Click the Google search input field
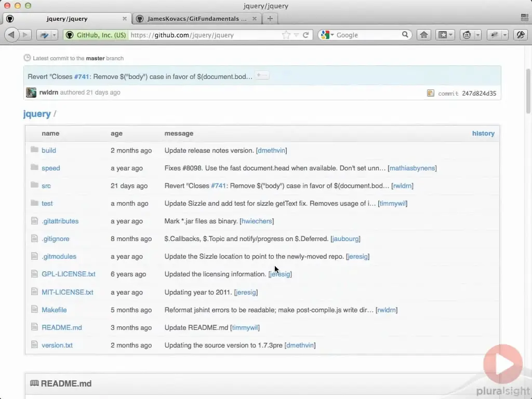The image size is (532, 399). coord(368,35)
